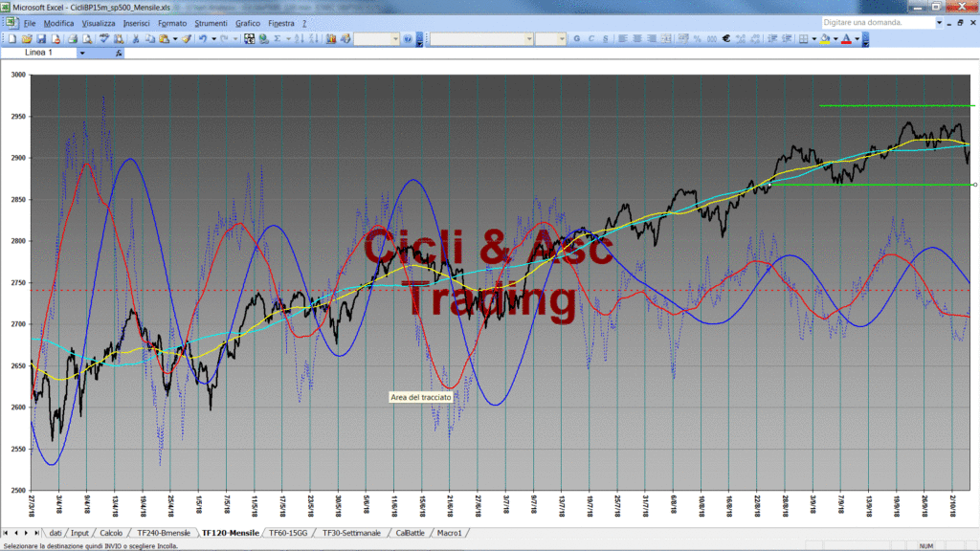Print with the printer toolbar icon
Screen dimensions: 980x551
pos(73,38)
